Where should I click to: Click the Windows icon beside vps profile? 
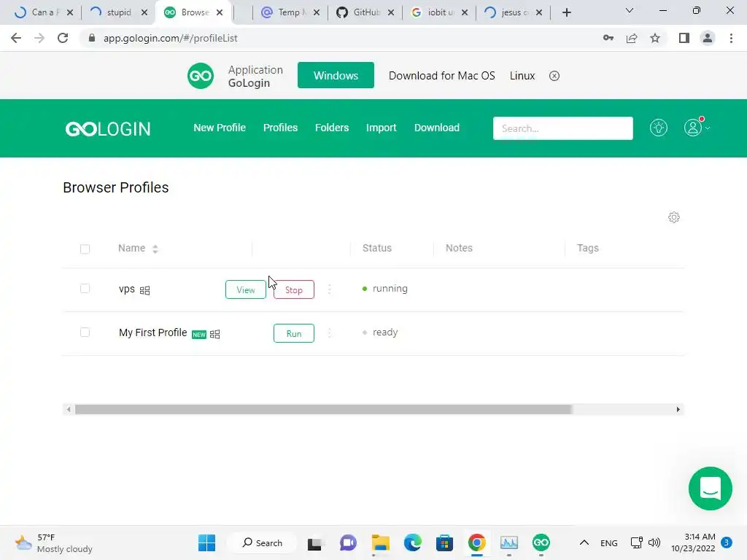(145, 290)
